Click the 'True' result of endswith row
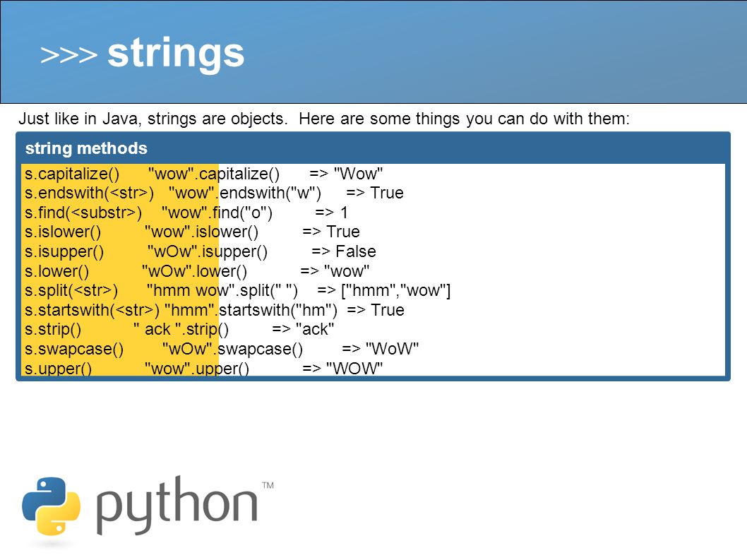The height and width of the screenshot is (560, 747). pyautogui.click(x=387, y=193)
